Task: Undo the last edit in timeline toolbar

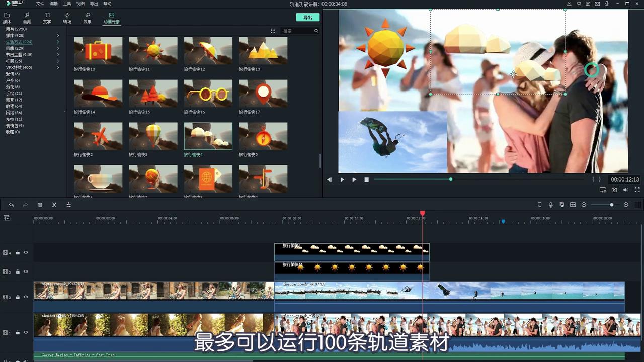Action: coord(11,205)
